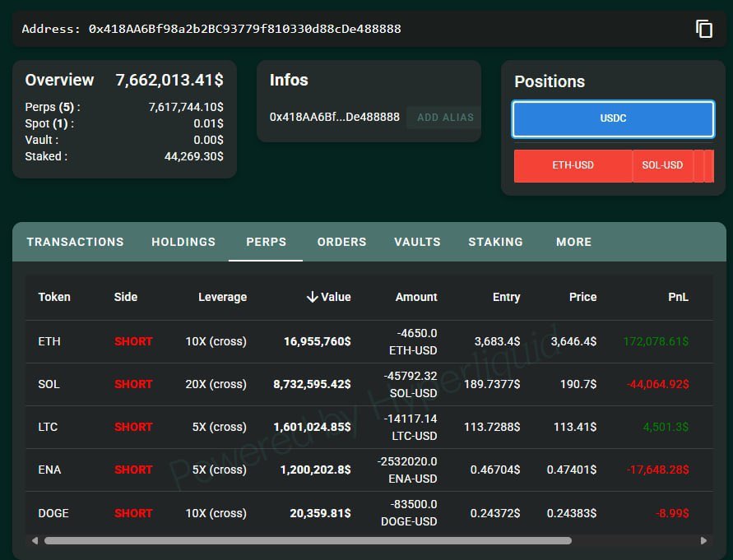Switch to the Holdings tab

tap(183, 242)
